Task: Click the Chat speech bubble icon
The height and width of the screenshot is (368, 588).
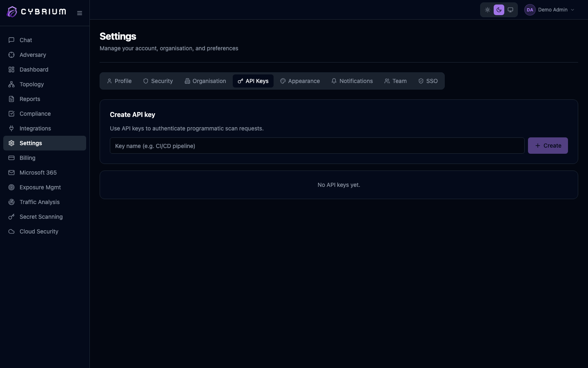Action: [x=11, y=40]
